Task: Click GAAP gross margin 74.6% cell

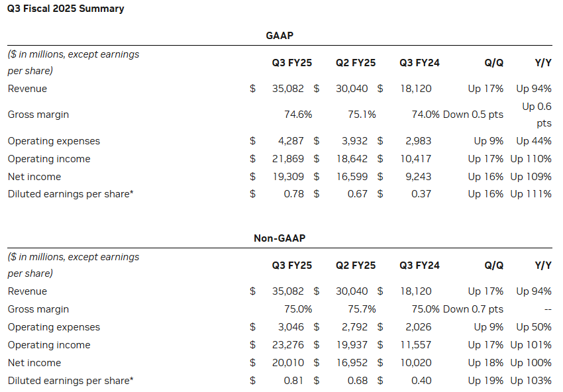Action: click(298, 115)
